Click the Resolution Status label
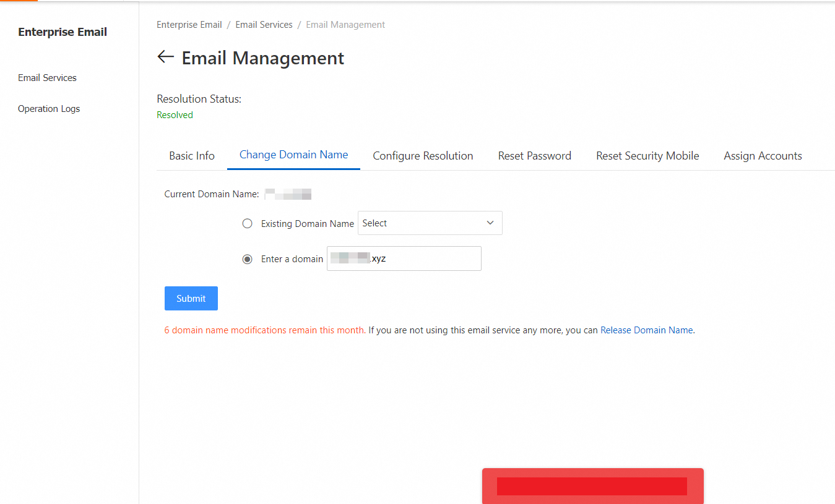Screen dimensions: 835x504 (x=199, y=99)
